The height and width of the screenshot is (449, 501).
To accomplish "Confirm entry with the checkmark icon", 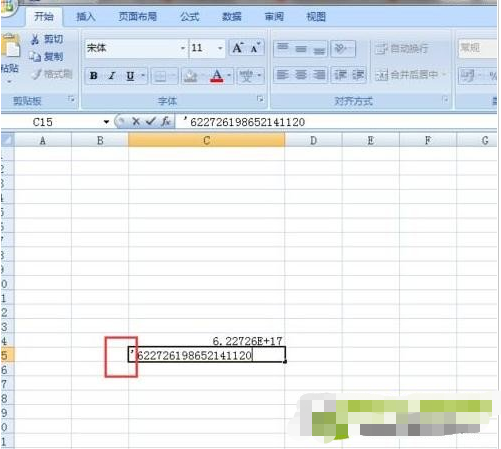I will tap(151, 122).
